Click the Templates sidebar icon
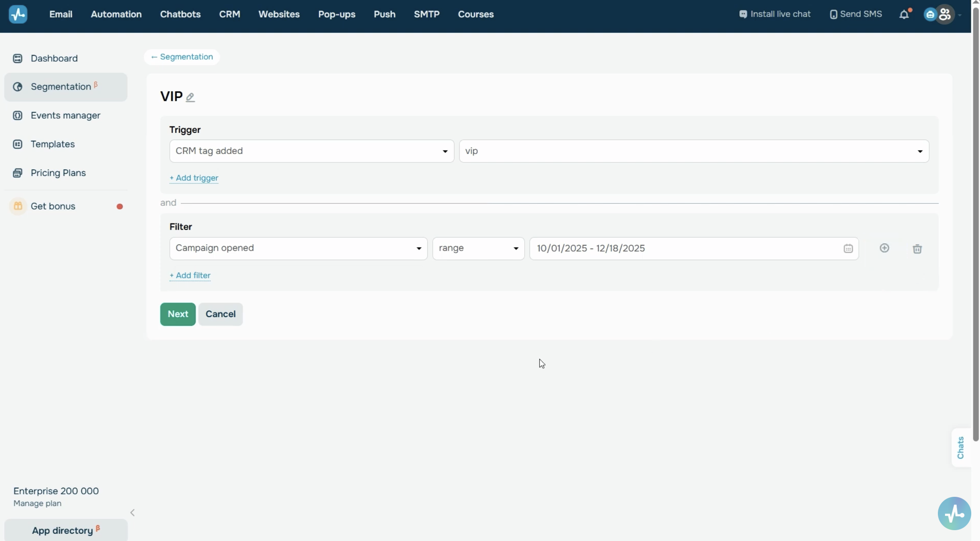Screen dimensions: 980x541 click(x=18, y=144)
